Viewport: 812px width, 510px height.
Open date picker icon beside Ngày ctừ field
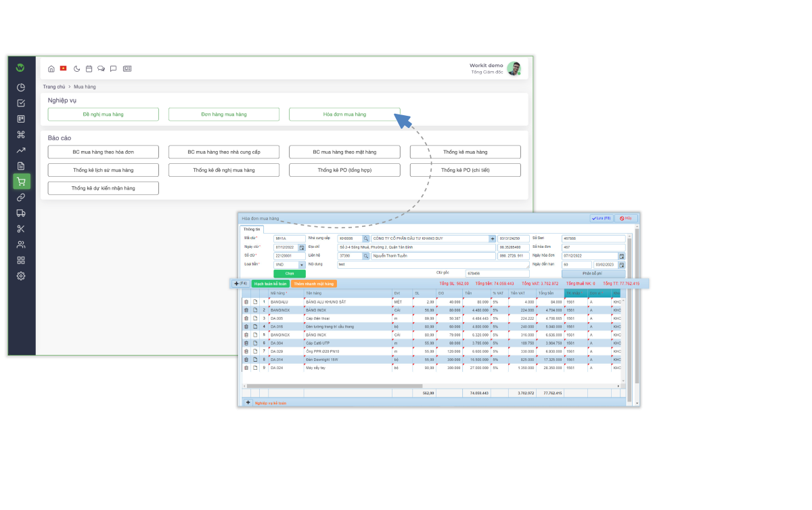coord(303,246)
